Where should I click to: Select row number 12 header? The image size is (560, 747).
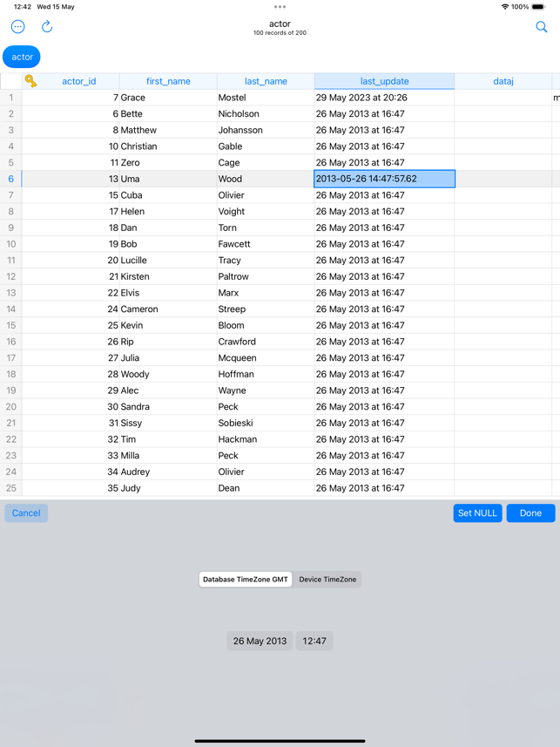tap(11, 276)
